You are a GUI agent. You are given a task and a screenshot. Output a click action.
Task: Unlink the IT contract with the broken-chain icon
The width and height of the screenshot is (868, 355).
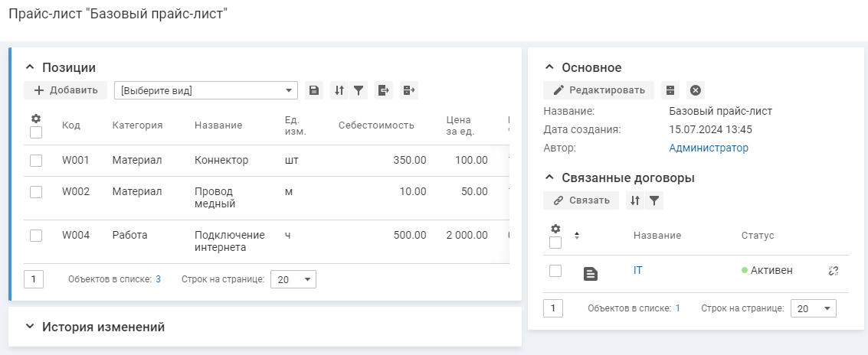point(834,271)
